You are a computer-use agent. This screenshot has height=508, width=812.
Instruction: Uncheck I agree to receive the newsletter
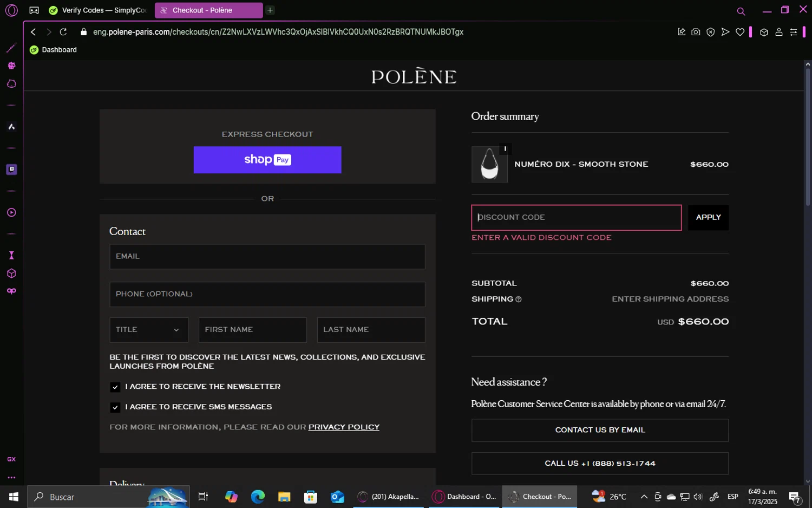point(115,387)
